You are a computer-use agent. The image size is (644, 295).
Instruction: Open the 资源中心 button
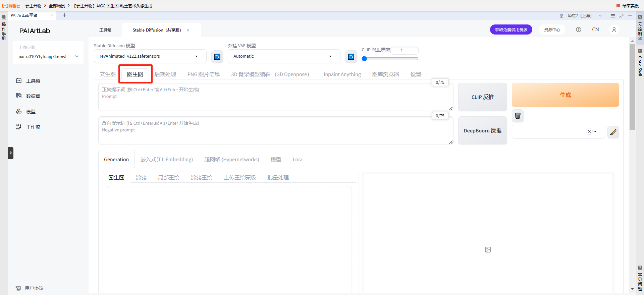552,29
